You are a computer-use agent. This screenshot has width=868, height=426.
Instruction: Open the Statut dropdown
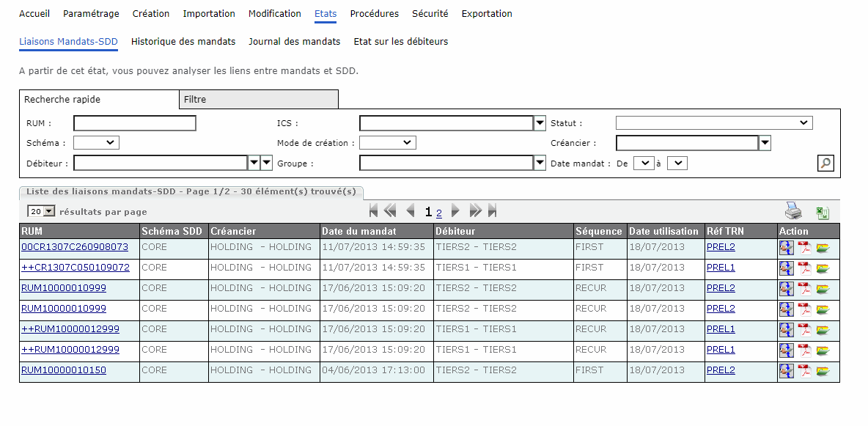pos(714,123)
